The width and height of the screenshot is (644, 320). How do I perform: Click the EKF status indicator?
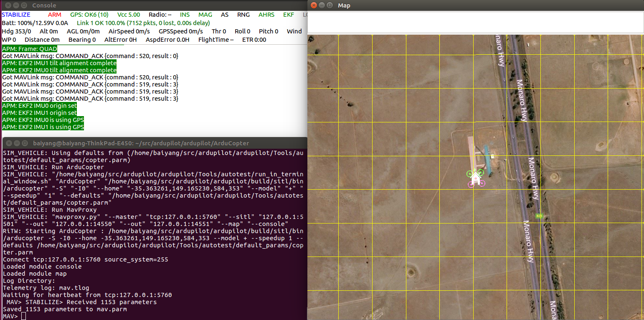[x=289, y=15]
